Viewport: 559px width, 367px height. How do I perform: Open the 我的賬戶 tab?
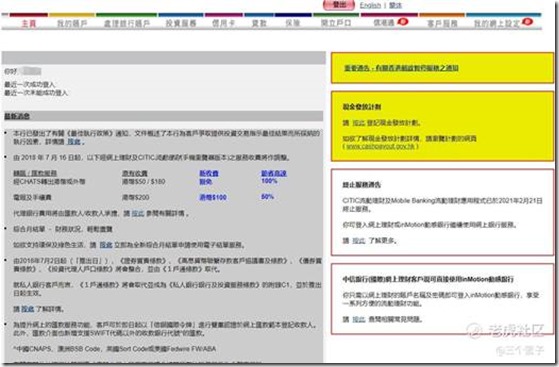click(x=72, y=24)
